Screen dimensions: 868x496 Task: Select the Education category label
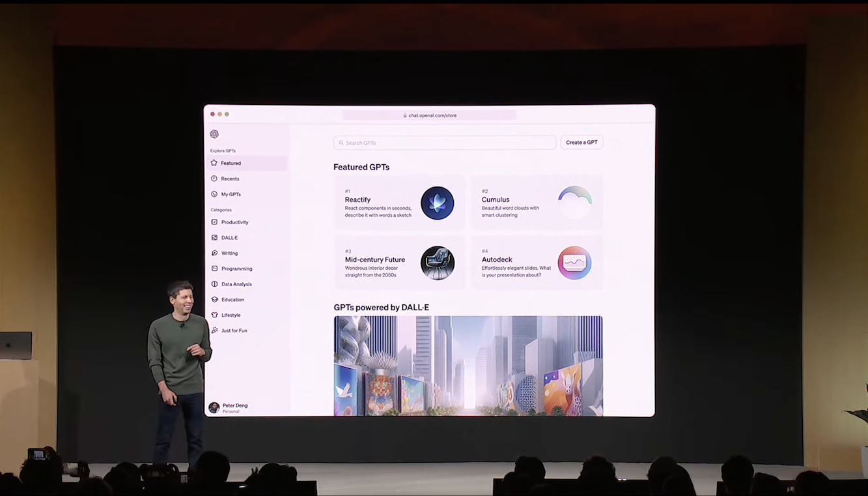coord(232,300)
